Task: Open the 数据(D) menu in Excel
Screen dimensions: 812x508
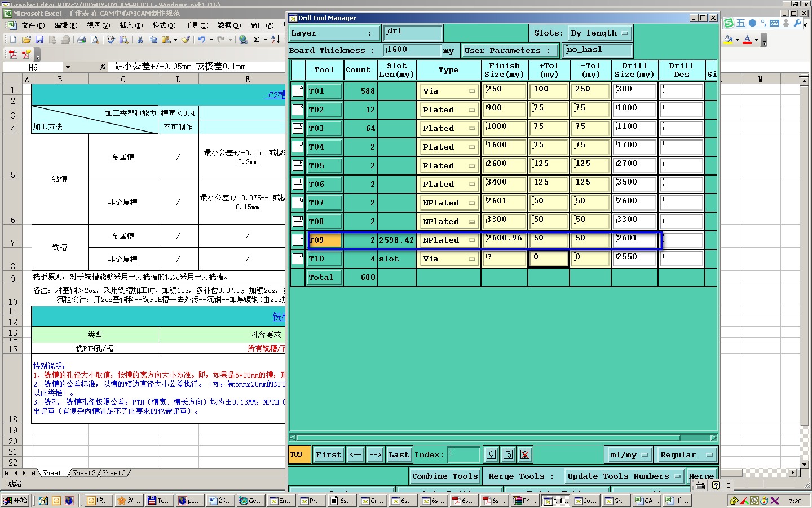Action: [229, 25]
